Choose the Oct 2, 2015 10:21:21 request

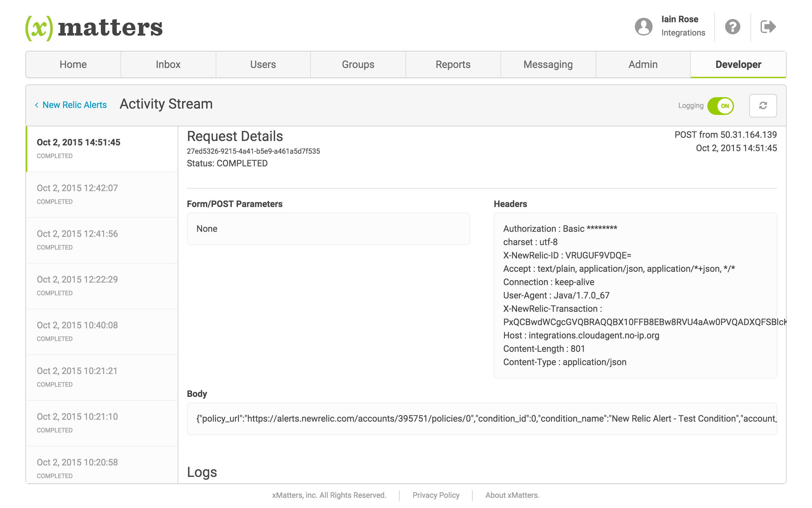pyautogui.click(x=102, y=377)
